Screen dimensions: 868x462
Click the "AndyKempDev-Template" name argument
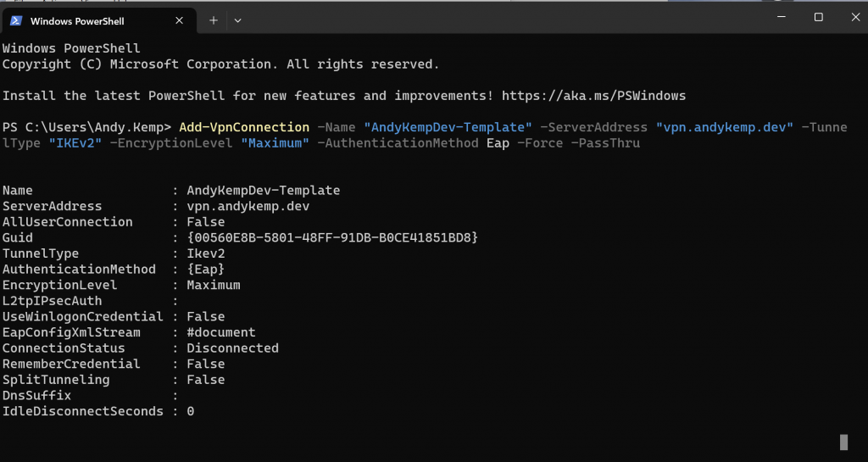tap(448, 127)
